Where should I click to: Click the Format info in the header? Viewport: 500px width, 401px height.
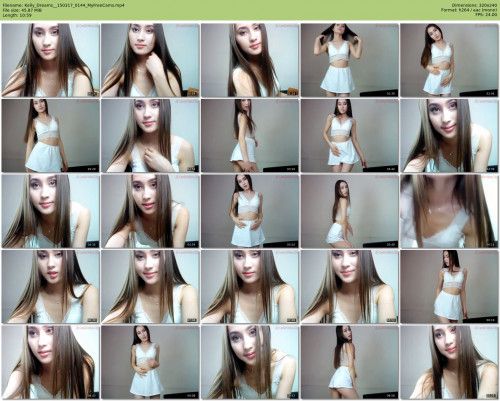469,10
